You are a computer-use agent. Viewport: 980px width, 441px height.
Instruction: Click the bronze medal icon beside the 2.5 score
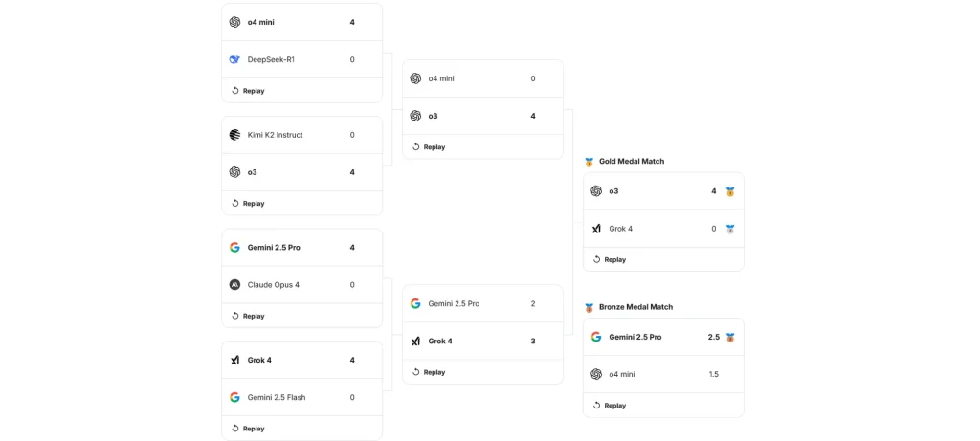click(729, 337)
